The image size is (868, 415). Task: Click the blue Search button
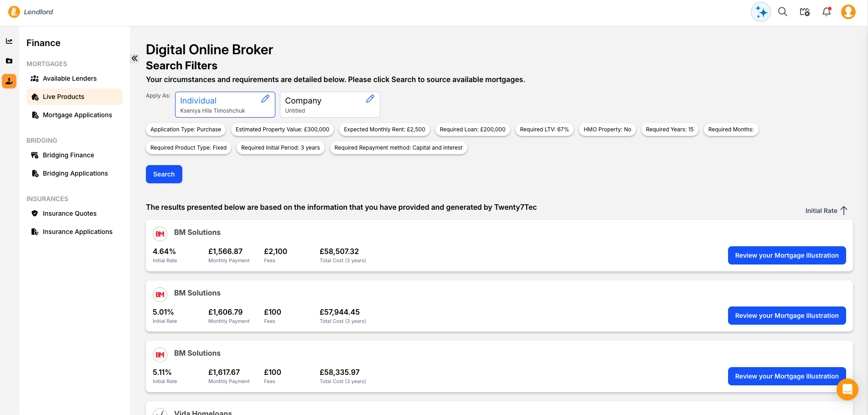click(164, 174)
